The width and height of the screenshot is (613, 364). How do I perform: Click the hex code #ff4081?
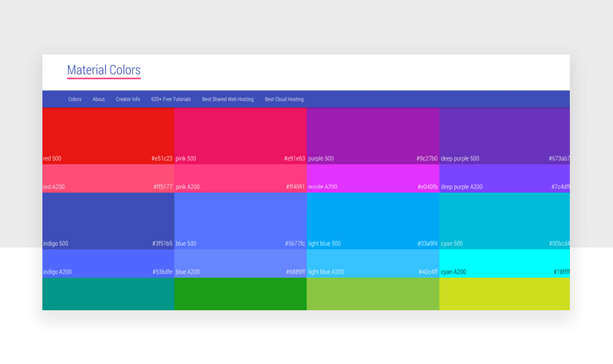[295, 187]
